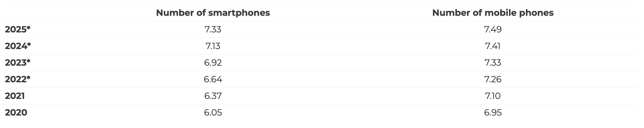
Task: Click the "Number of mobile phones" column header
Action: point(493,13)
